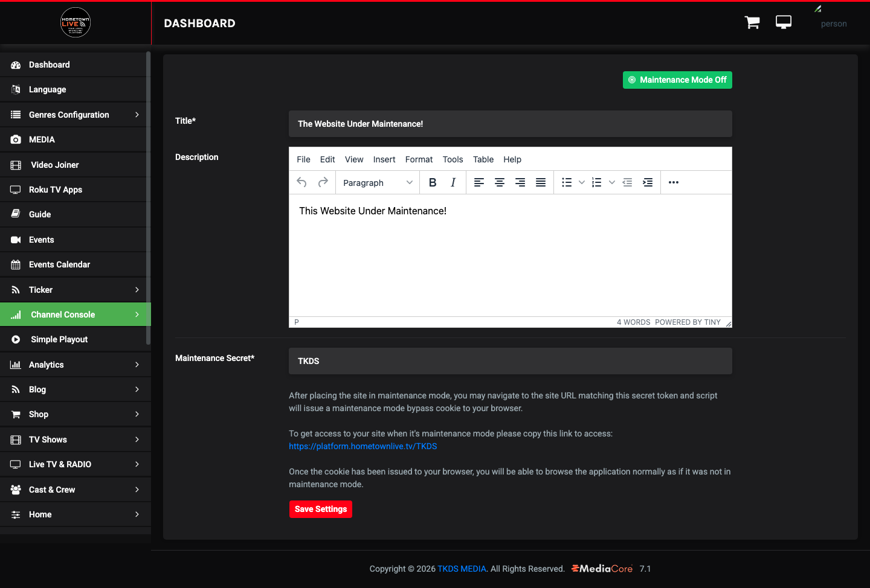
Task: Click the Events video camera icon
Action: point(16,240)
